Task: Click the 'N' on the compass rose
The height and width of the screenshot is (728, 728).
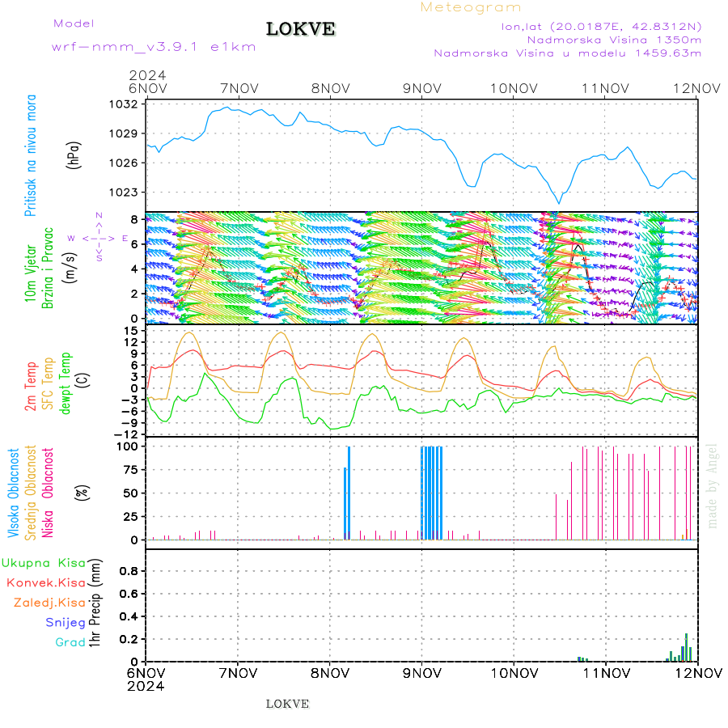Action: (99, 215)
